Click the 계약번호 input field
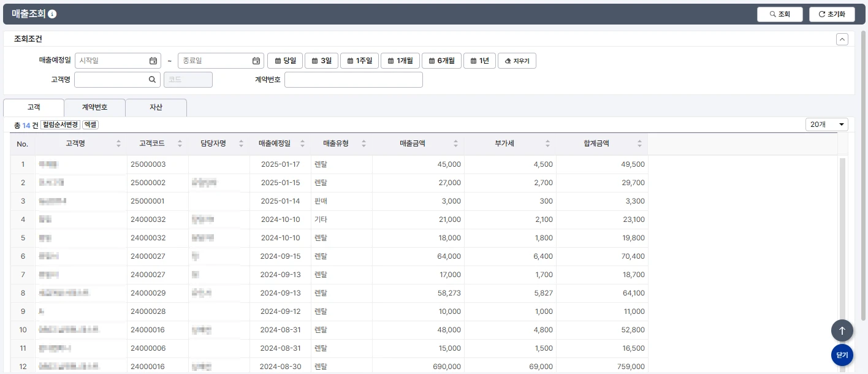The width and height of the screenshot is (868, 374). click(x=353, y=80)
